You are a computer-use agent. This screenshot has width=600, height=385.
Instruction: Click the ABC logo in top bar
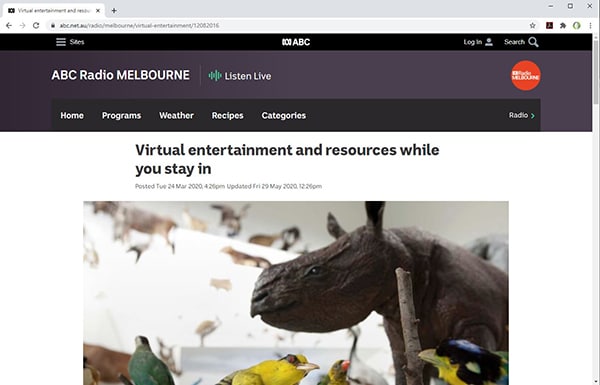point(296,42)
